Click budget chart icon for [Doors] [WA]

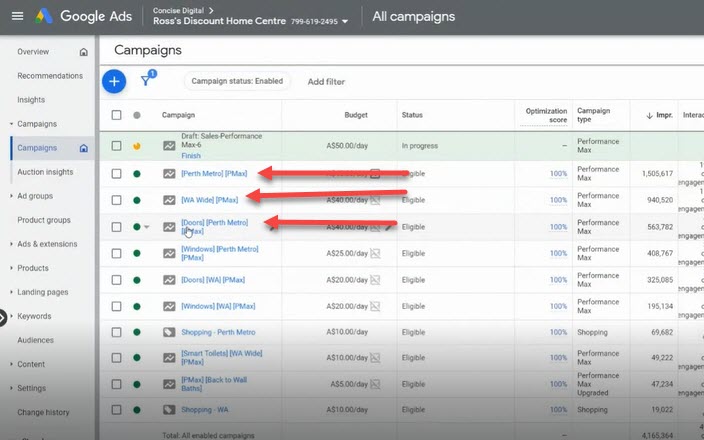pyautogui.click(x=375, y=280)
